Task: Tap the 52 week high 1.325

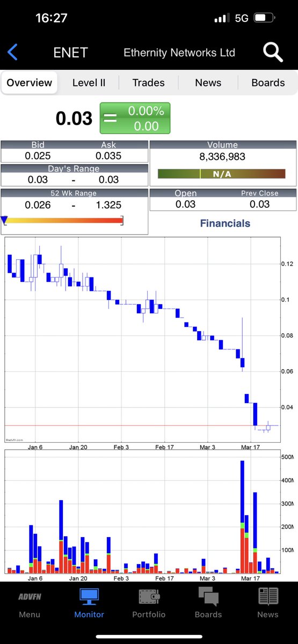Action: 109,204
